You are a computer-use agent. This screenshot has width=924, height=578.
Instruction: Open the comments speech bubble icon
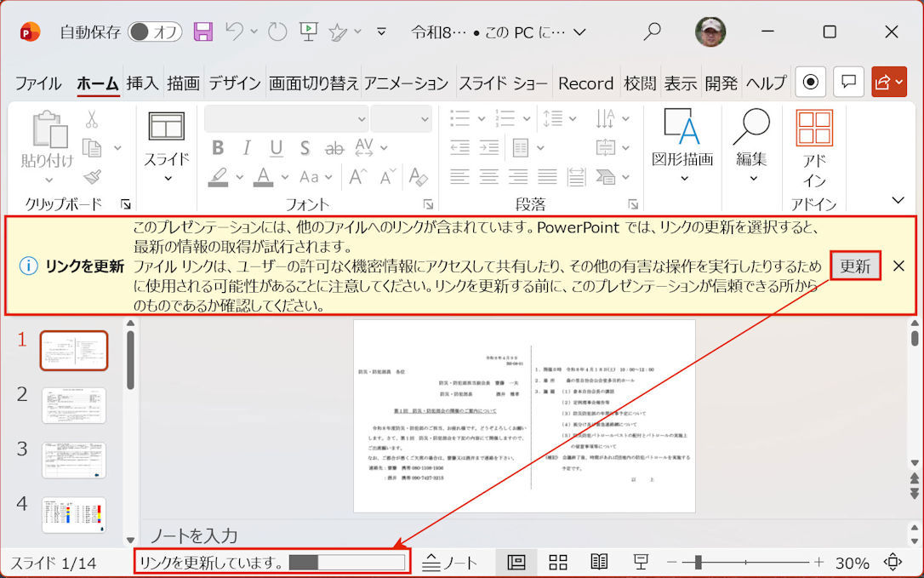coord(848,82)
